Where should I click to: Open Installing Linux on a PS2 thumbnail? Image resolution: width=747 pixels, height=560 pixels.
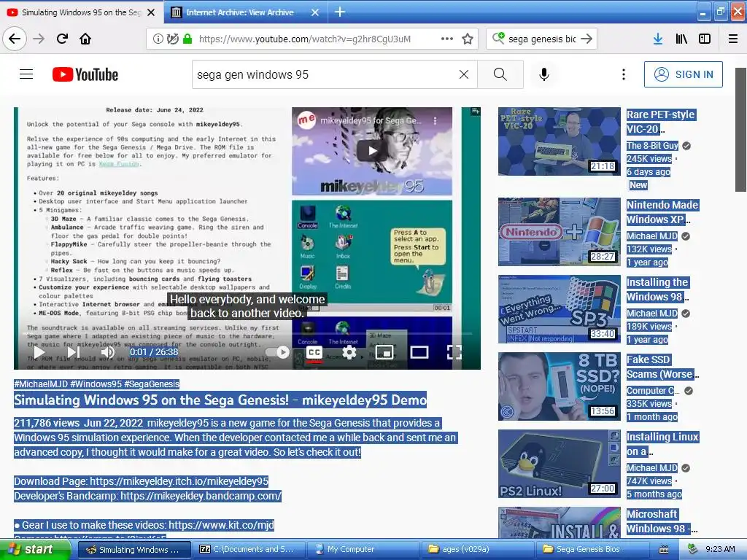[560, 464]
